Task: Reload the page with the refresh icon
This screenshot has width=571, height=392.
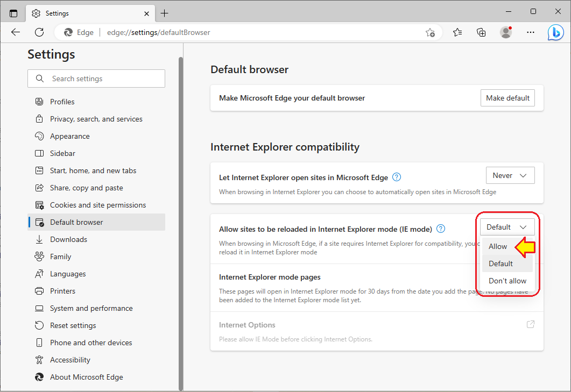Action: (39, 32)
